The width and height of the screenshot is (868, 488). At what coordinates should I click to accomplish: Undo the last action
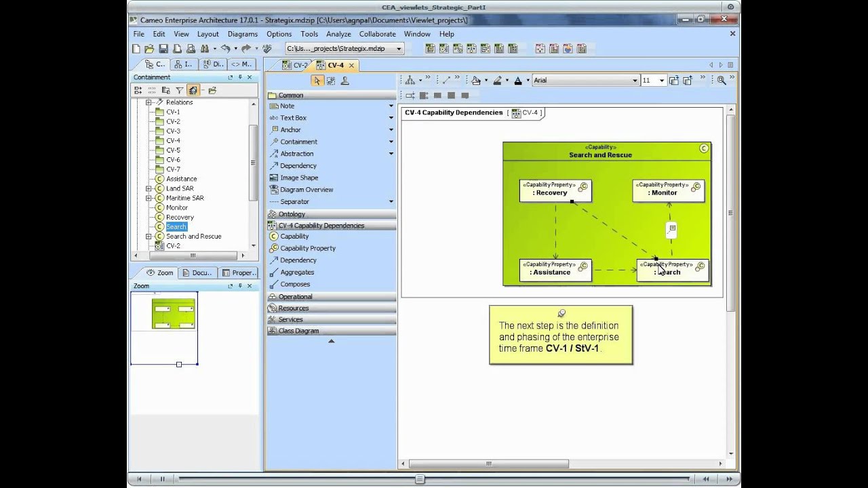click(225, 49)
